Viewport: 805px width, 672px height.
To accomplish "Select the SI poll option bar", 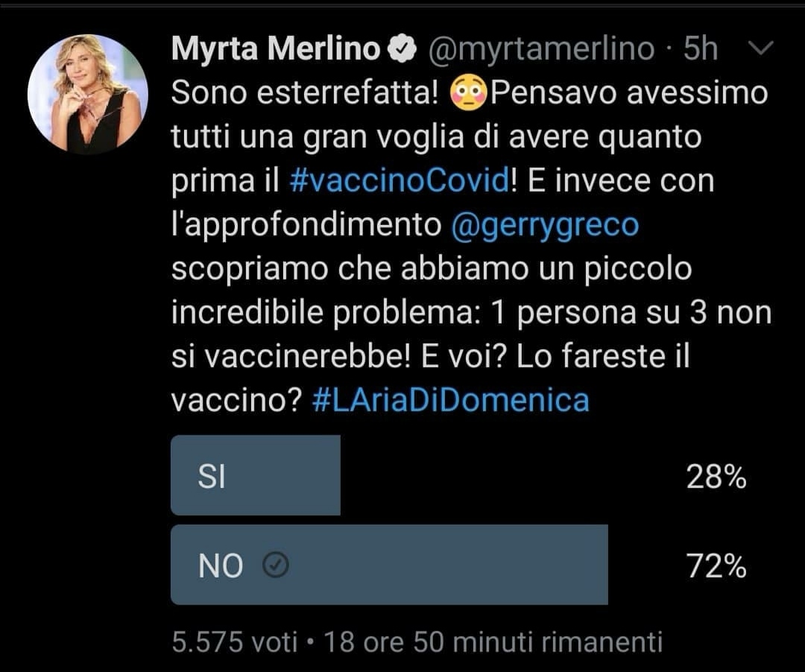I will click(x=256, y=476).
